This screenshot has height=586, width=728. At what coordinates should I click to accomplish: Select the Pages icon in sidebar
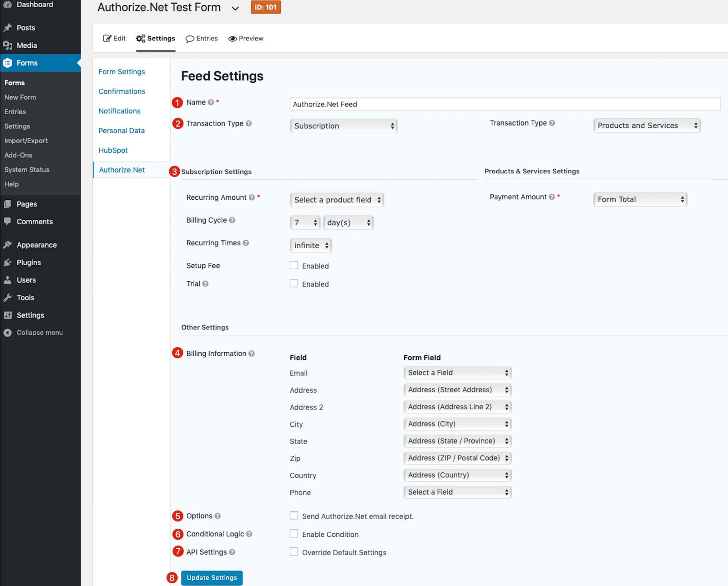(x=8, y=203)
